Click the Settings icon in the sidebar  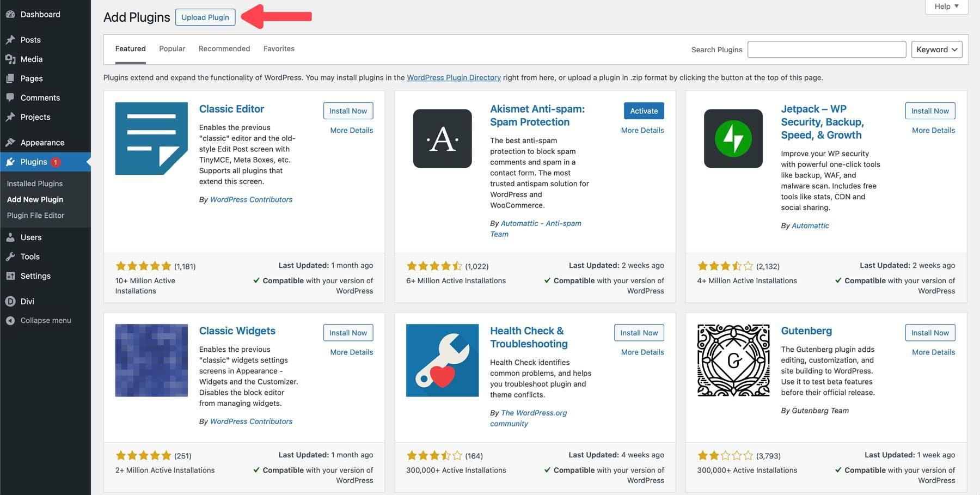[10, 276]
